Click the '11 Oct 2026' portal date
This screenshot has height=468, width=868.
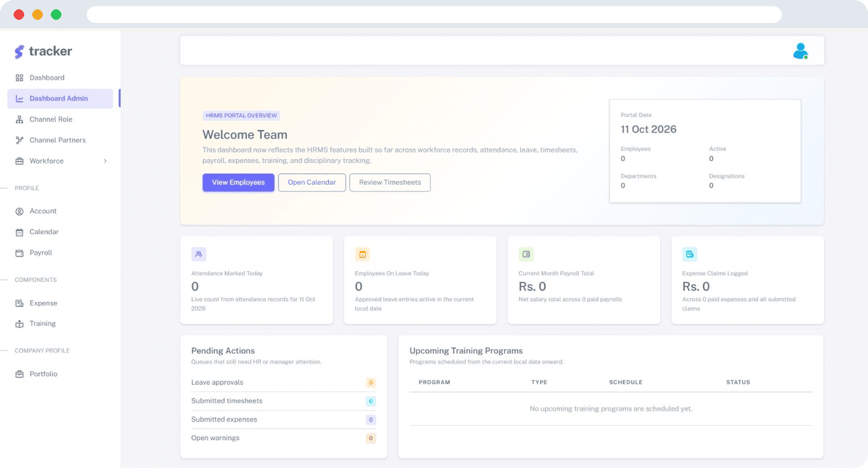point(649,130)
